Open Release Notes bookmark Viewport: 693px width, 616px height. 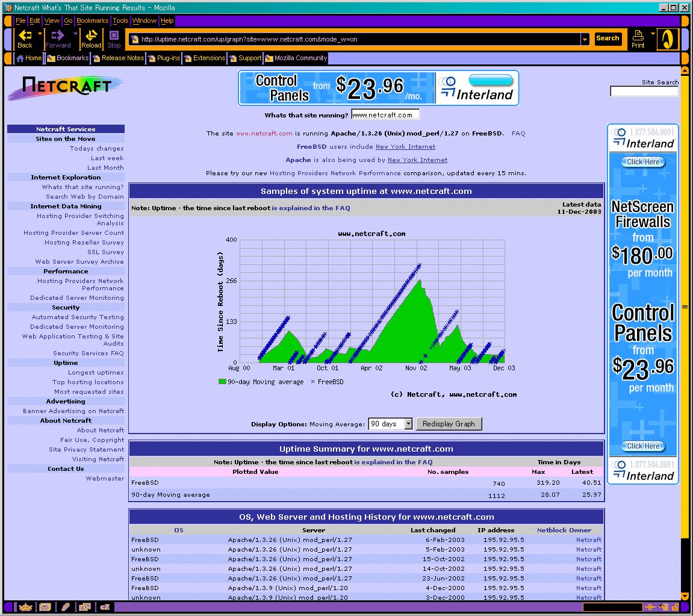[x=119, y=58]
